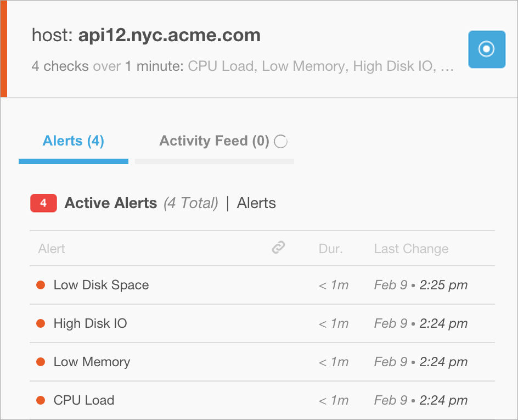Click orange status dot for High Disk IO
518x420 pixels.
[40, 323]
